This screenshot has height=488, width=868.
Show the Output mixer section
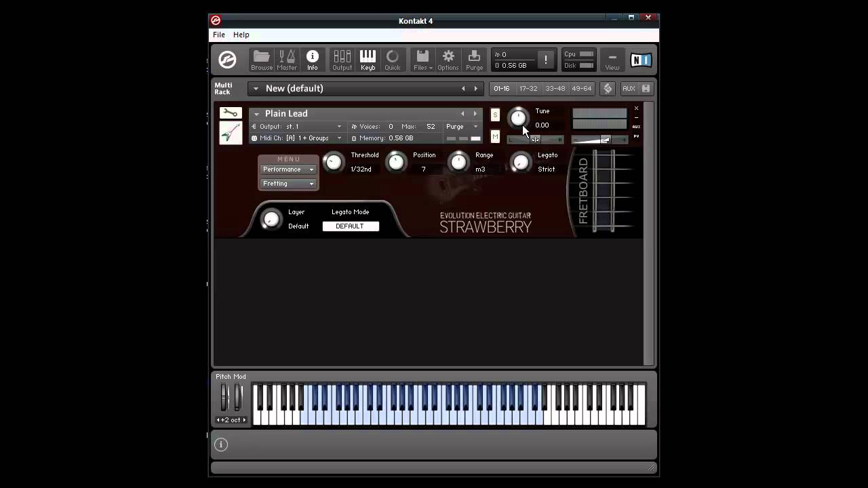tap(342, 60)
